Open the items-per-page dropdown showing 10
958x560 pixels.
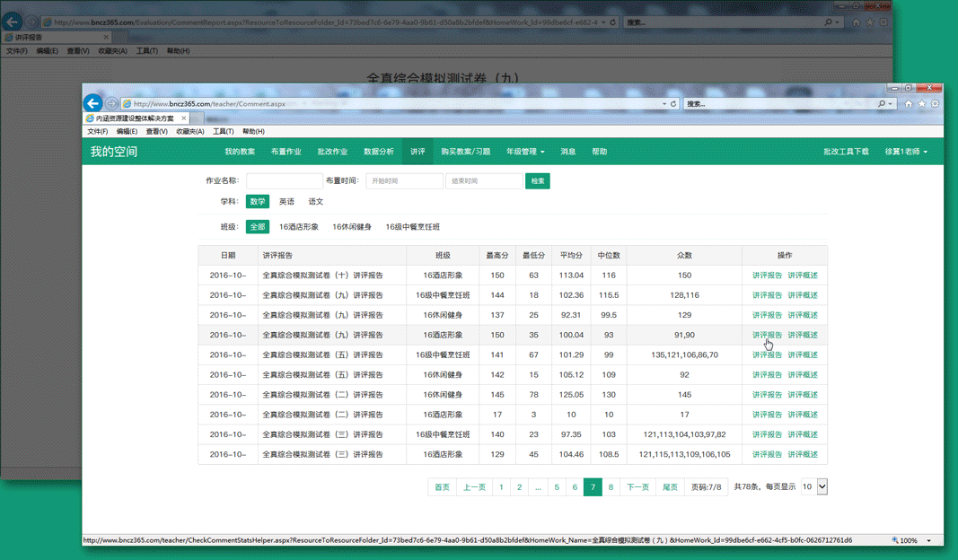(x=813, y=486)
